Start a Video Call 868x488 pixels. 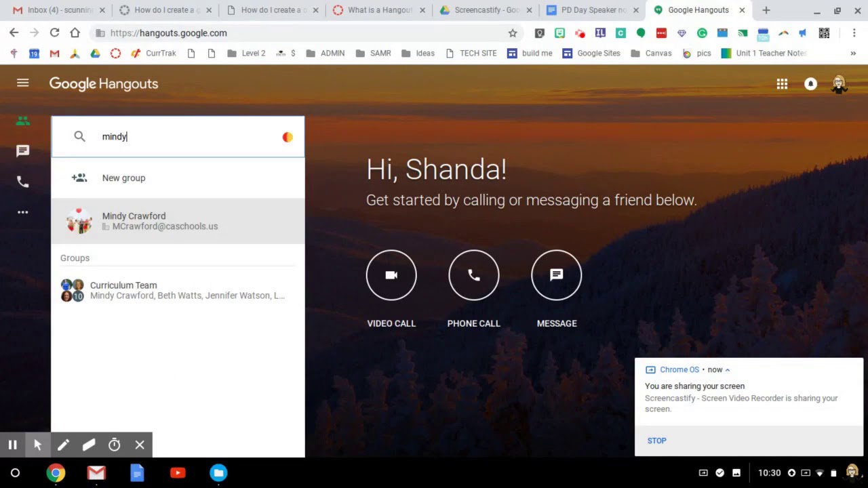coord(391,275)
